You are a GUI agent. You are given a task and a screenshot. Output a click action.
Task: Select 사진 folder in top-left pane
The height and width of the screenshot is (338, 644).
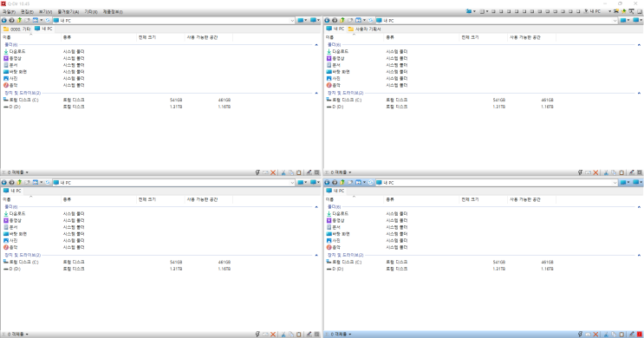point(10,79)
